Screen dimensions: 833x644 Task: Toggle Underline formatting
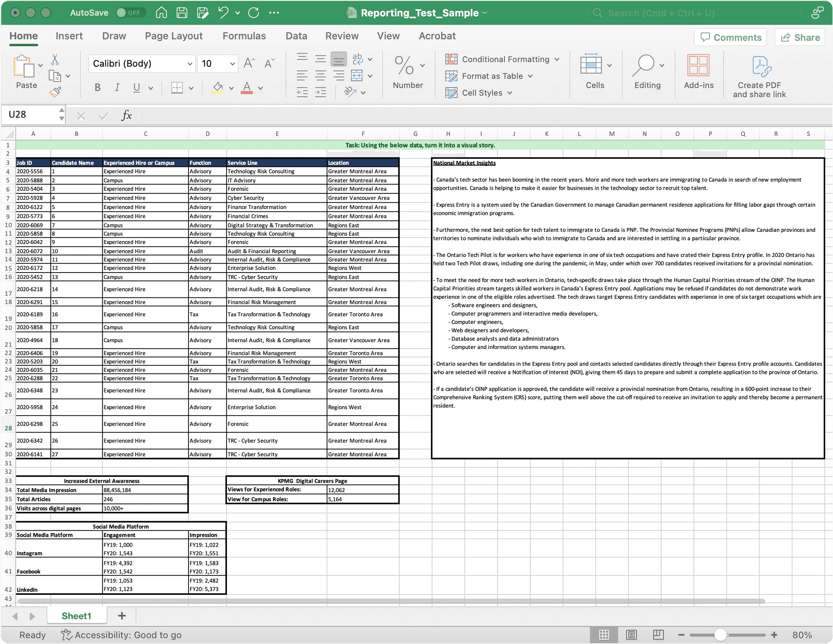pyautogui.click(x=136, y=88)
